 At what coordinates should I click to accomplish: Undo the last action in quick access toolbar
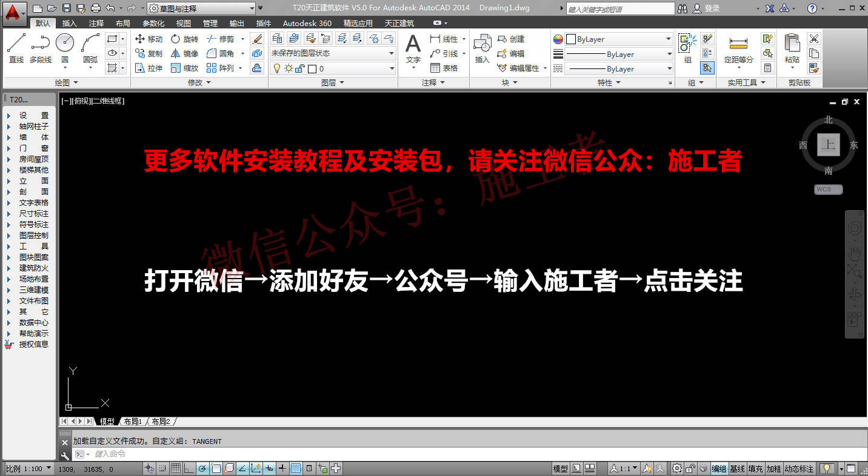[x=110, y=8]
